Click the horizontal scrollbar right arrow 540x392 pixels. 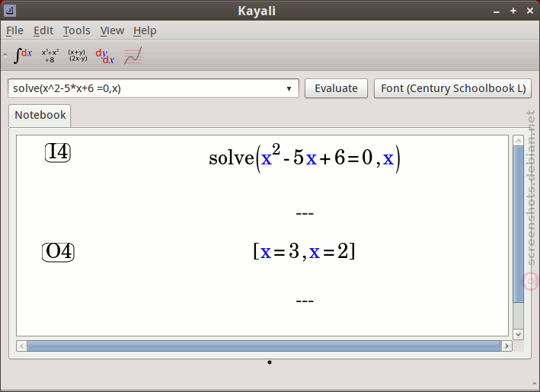point(506,346)
